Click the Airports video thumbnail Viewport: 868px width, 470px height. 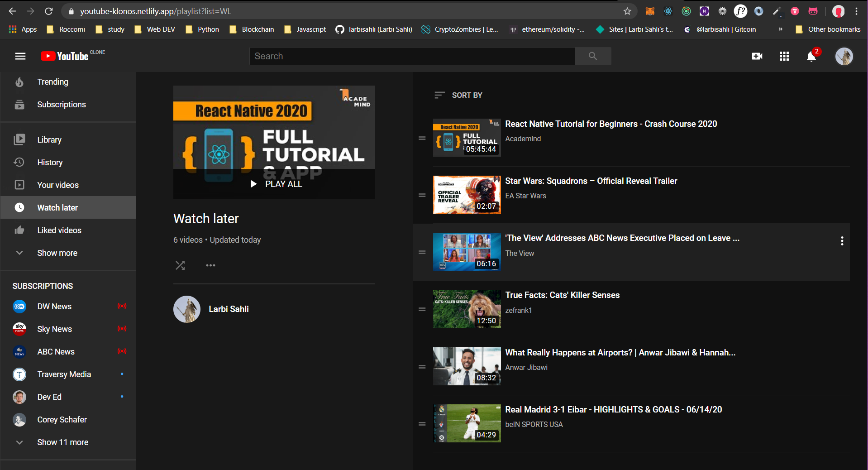pyautogui.click(x=467, y=366)
